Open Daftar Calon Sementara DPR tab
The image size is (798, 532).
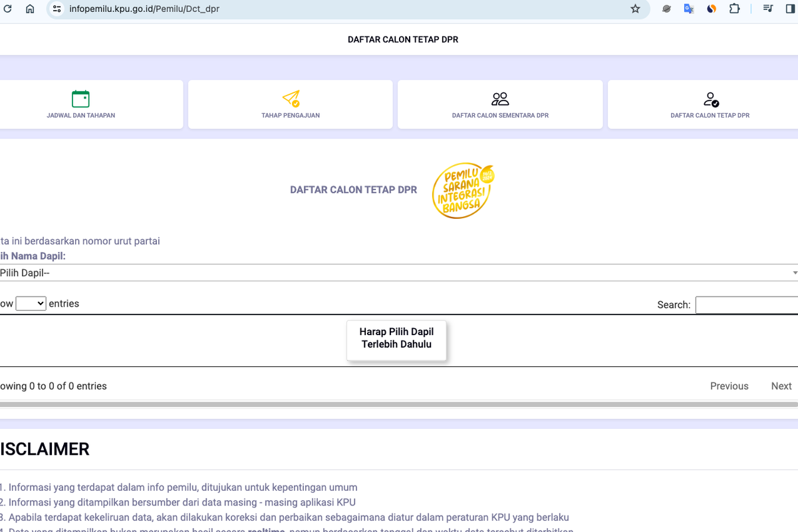[500, 104]
